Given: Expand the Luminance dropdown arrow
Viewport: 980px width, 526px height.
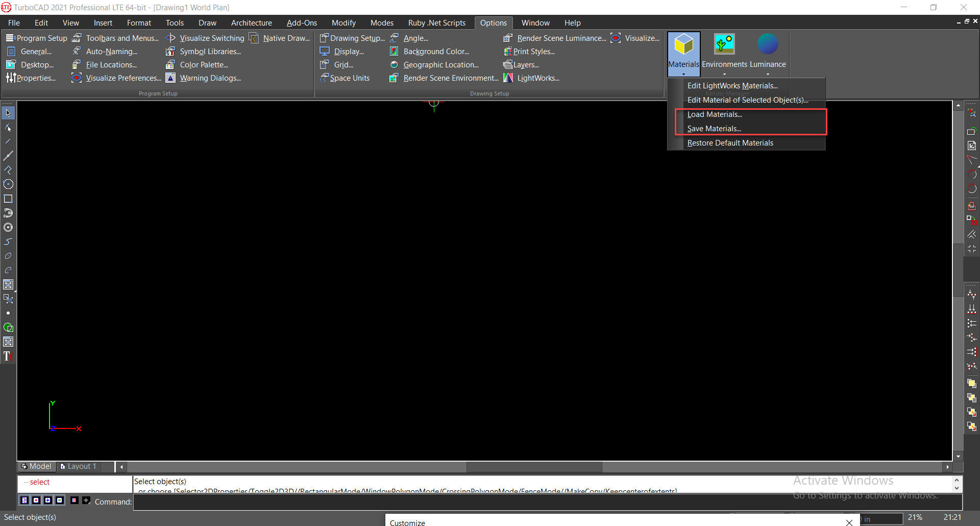Looking at the screenshot, I should coord(768,74).
